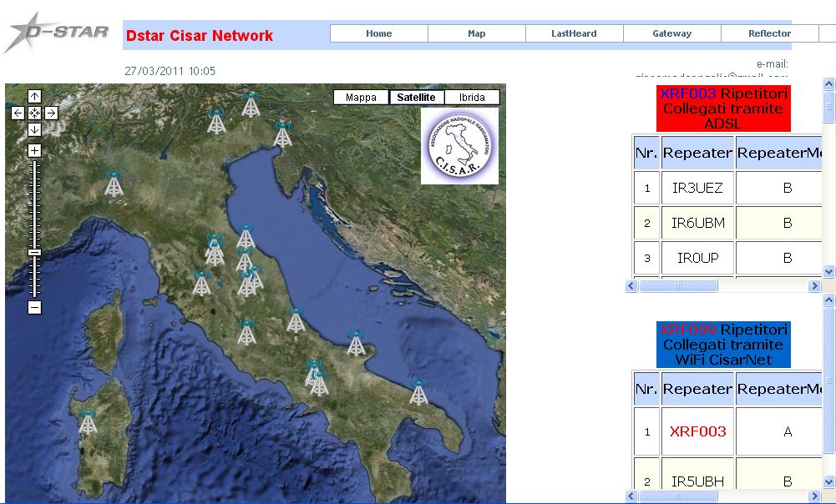Switch map view to Mappa

click(x=361, y=98)
